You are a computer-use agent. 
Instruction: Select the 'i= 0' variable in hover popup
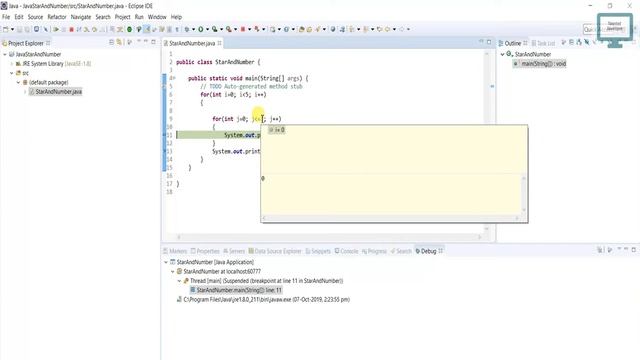pyautogui.click(x=277, y=130)
